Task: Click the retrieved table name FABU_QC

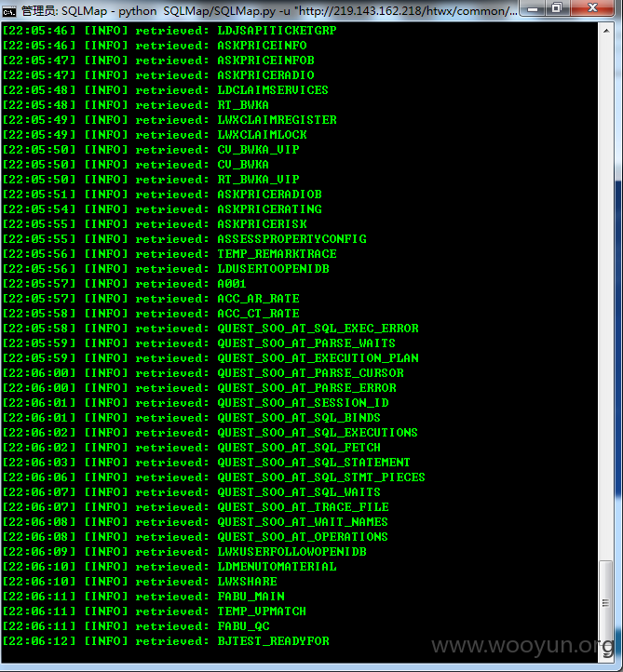Action: [x=243, y=626]
